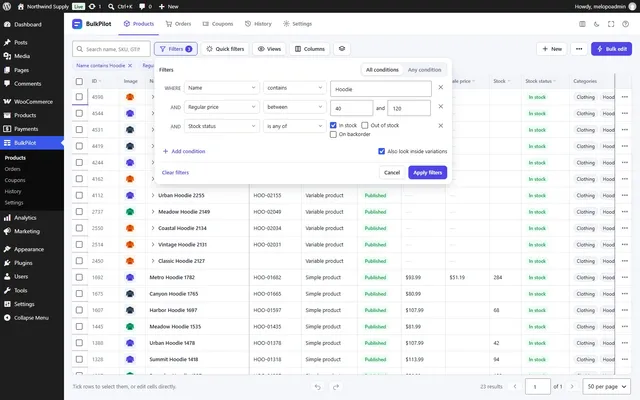Toggle dark mode moon icon
Viewport: 640px width, 400px height.
coord(596,24)
